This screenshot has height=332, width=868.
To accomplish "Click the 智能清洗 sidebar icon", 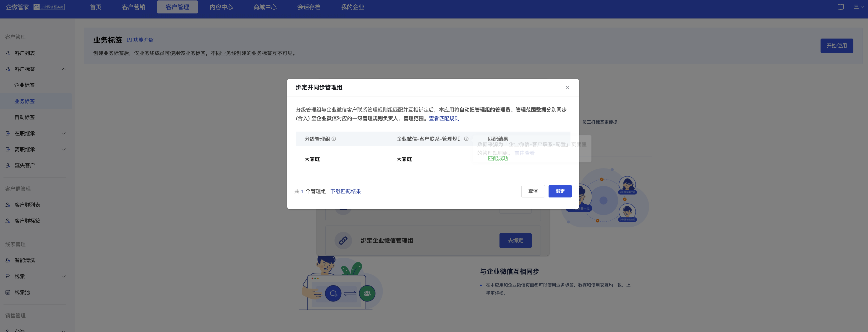I will tap(8, 260).
